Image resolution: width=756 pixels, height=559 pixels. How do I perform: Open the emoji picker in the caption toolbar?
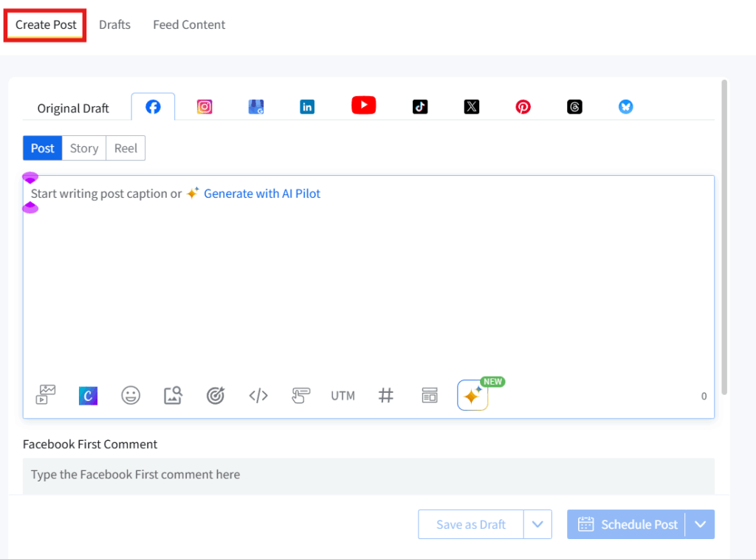tap(131, 395)
